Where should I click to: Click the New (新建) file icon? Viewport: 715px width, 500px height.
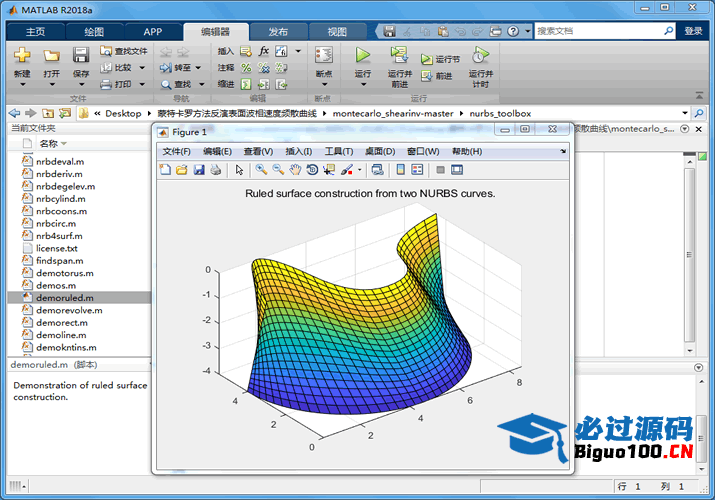tap(22, 56)
